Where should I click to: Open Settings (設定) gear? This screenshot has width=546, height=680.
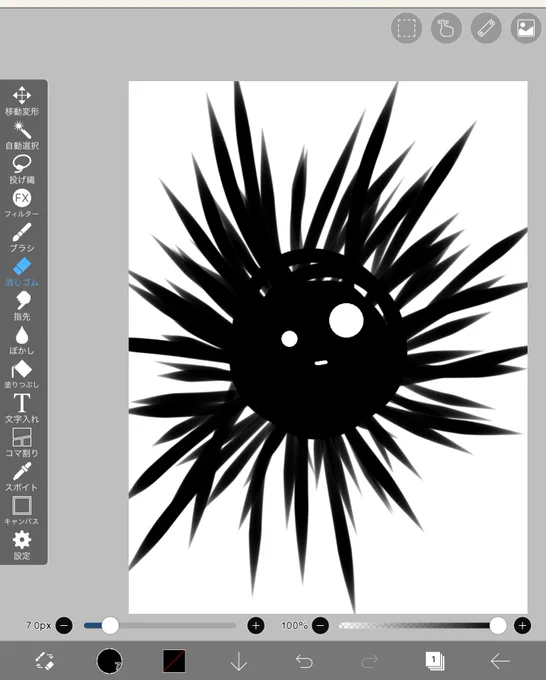[22, 546]
